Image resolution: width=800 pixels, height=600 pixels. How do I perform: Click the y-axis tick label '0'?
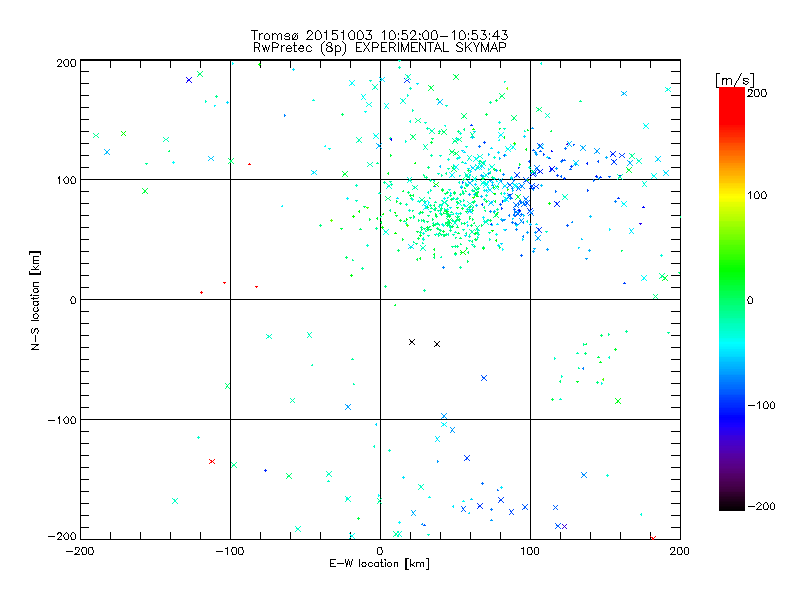(x=73, y=300)
